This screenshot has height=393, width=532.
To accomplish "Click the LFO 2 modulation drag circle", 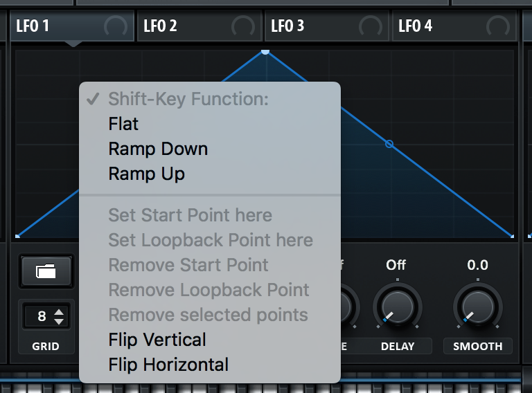I will 242,27.
